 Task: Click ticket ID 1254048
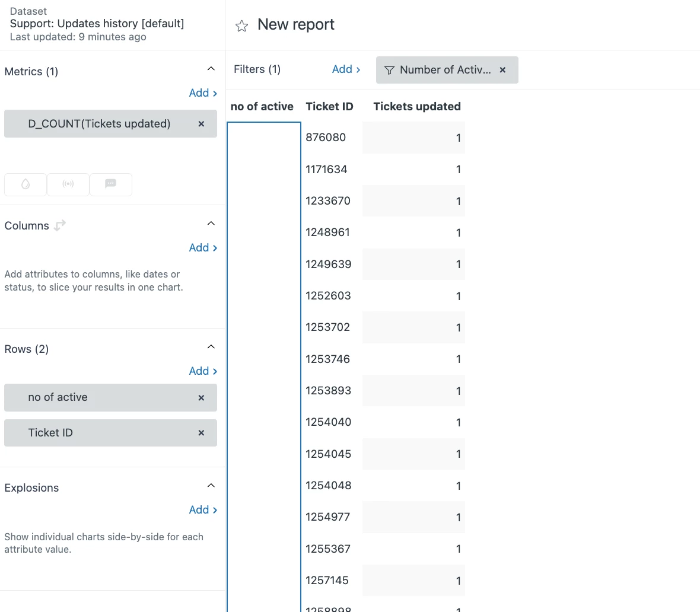pos(328,486)
